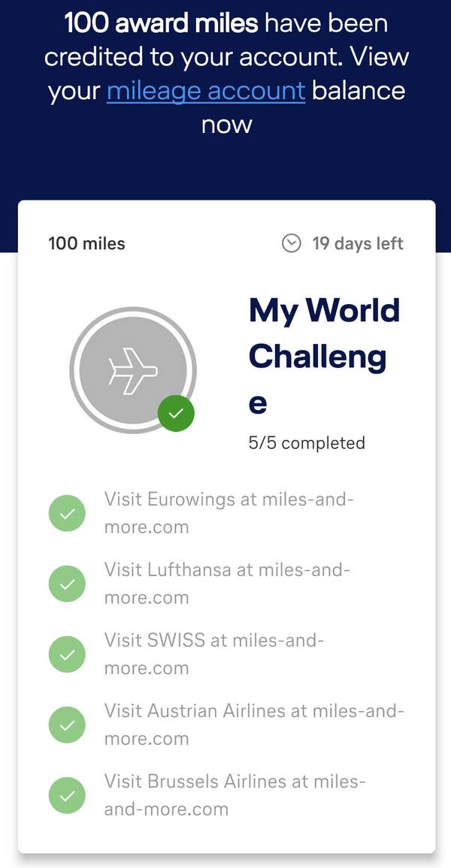Click the My World Challenge title
This screenshot has height=868, width=451.
[324, 356]
